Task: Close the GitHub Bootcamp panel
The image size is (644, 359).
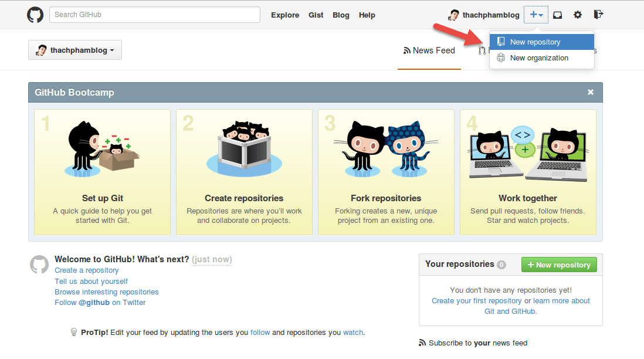Action: [591, 92]
